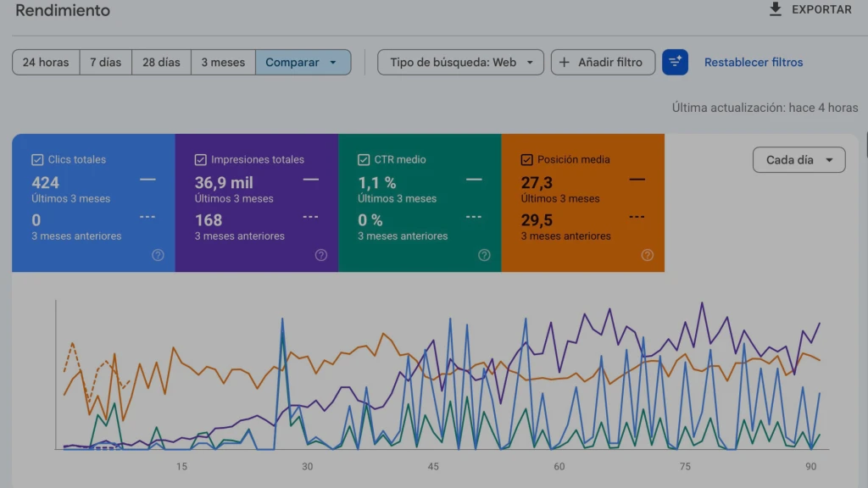
Task: Select the 28 días range tab
Action: (x=161, y=63)
